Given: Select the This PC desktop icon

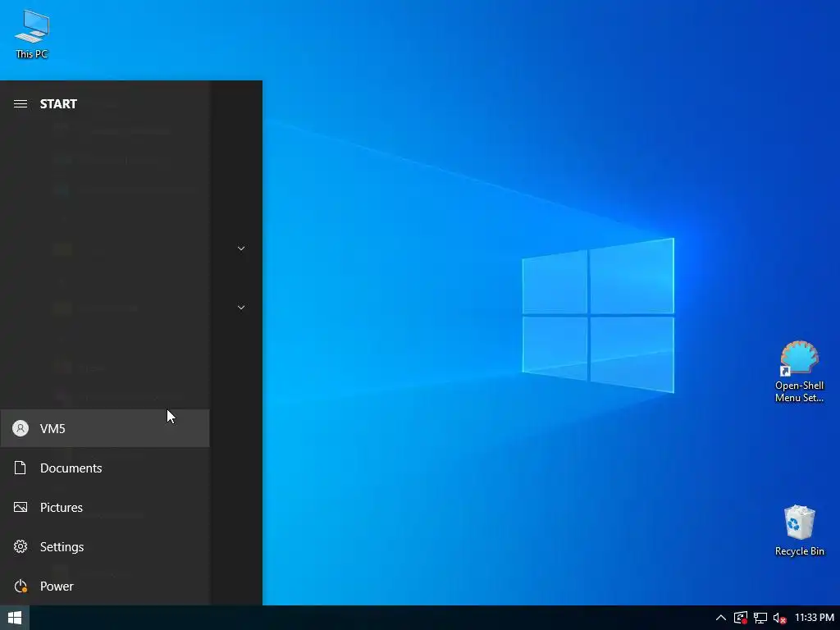Looking at the screenshot, I should pos(32,34).
